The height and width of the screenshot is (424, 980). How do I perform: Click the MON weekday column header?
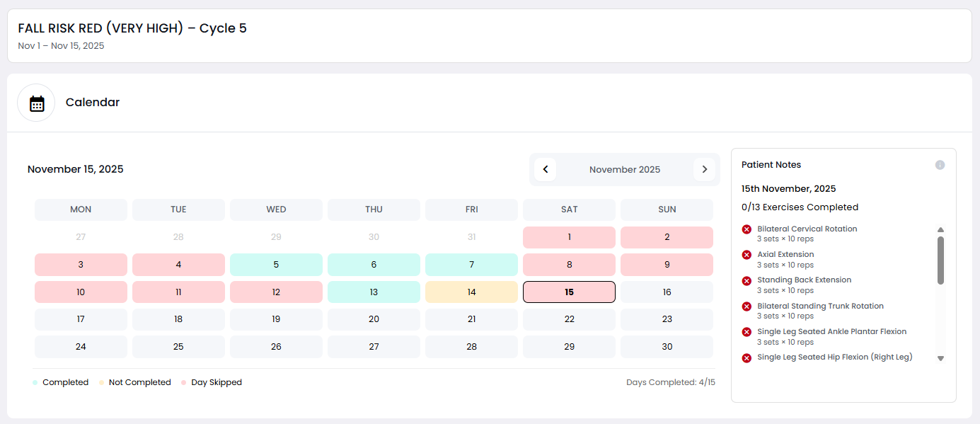tap(81, 209)
